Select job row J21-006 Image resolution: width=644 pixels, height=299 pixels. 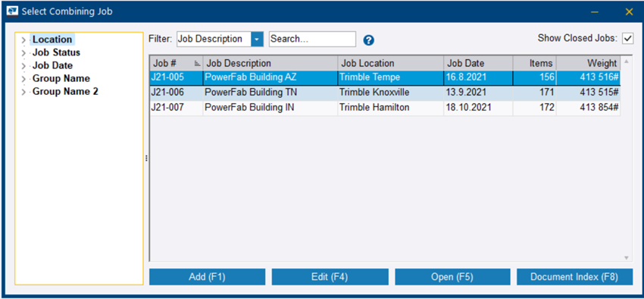click(x=385, y=93)
